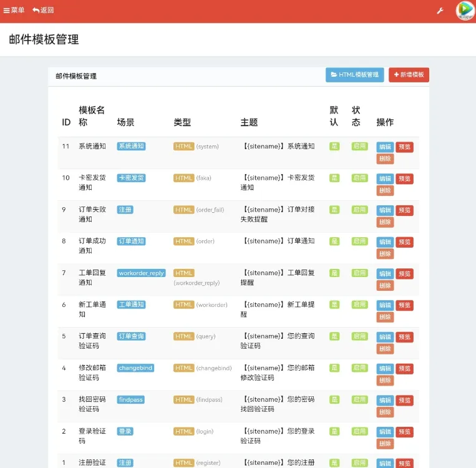Delete 找回密码验证码 template

385,412
